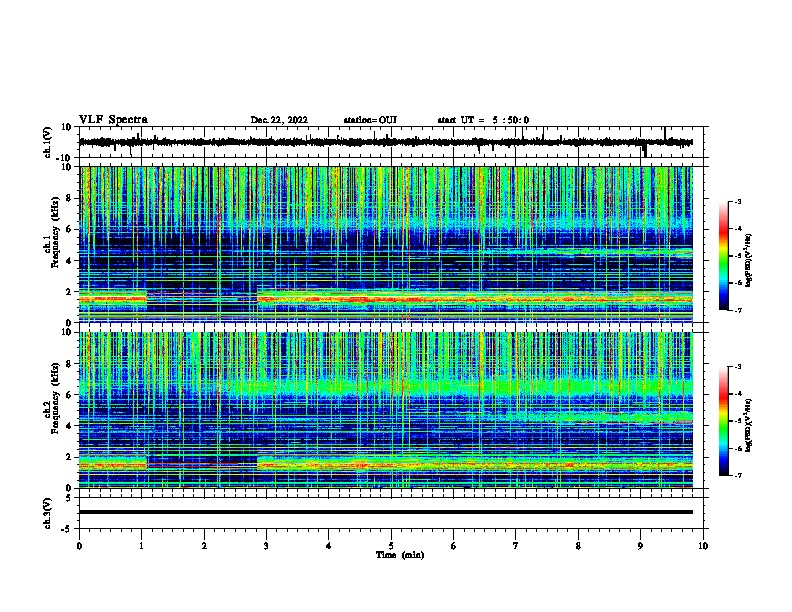The image size is (792, 612).
Task: Select the date text "Dec. 22, 2022"
Action: coord(279,120)
